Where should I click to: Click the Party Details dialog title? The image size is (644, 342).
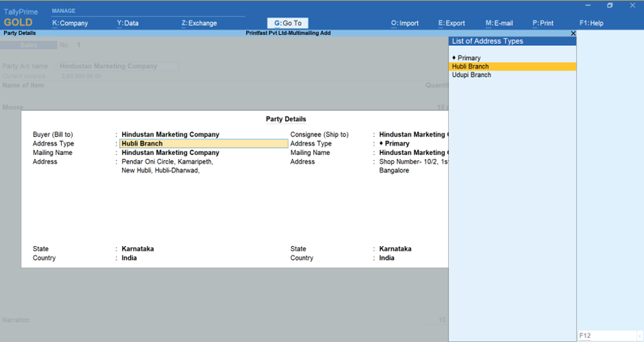coord(286,119)
